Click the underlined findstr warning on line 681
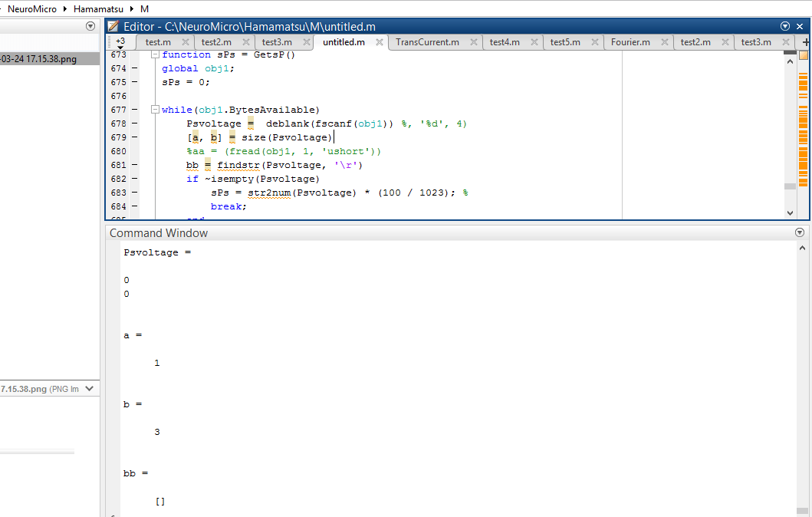 click(x=238, y=165)
